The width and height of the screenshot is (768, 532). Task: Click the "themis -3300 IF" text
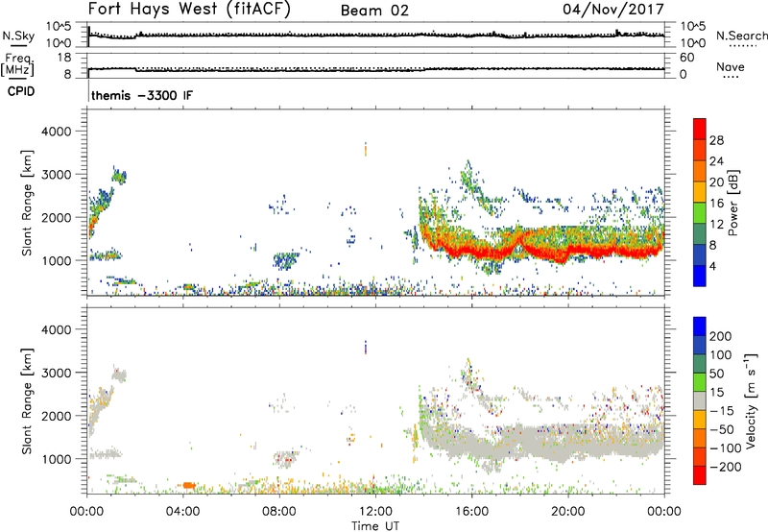pyautogui.click(x=142, y=95)
